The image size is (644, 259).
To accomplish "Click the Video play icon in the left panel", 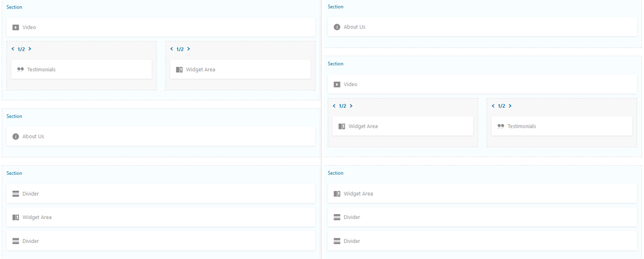I will [16, 27].
